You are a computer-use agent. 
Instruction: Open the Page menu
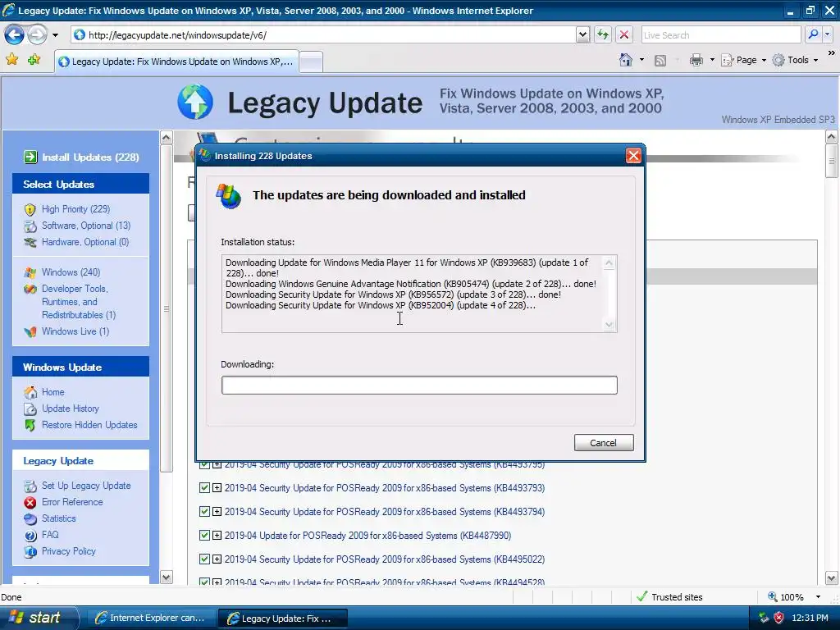click(x=743, y=60)
